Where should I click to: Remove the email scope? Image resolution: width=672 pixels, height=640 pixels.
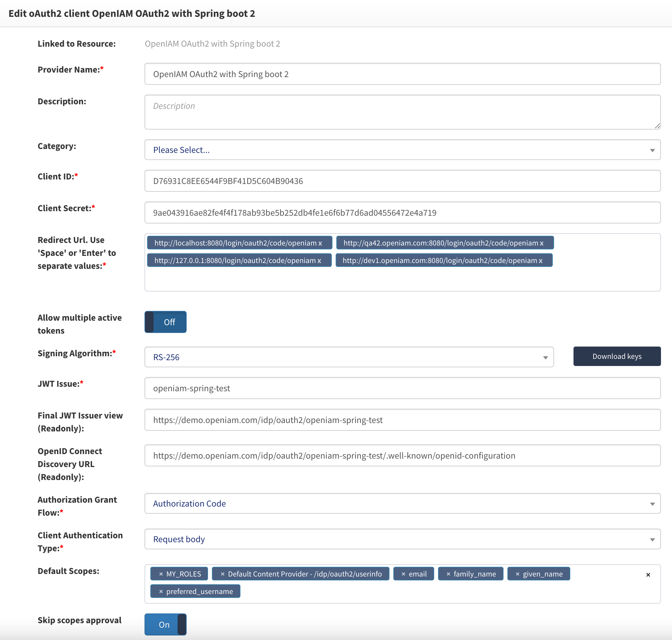[403, 574]
